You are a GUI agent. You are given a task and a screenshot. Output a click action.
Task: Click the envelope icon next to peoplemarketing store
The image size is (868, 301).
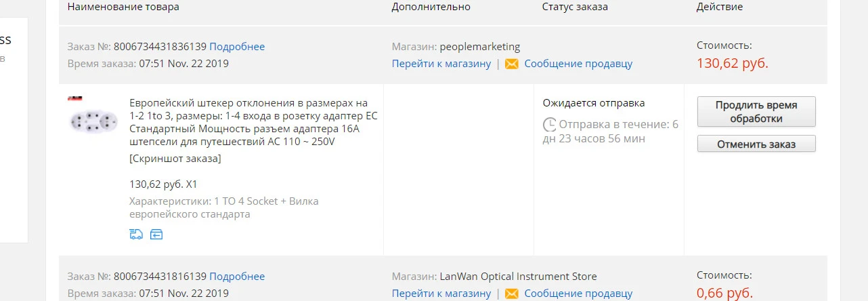(512, 64)
